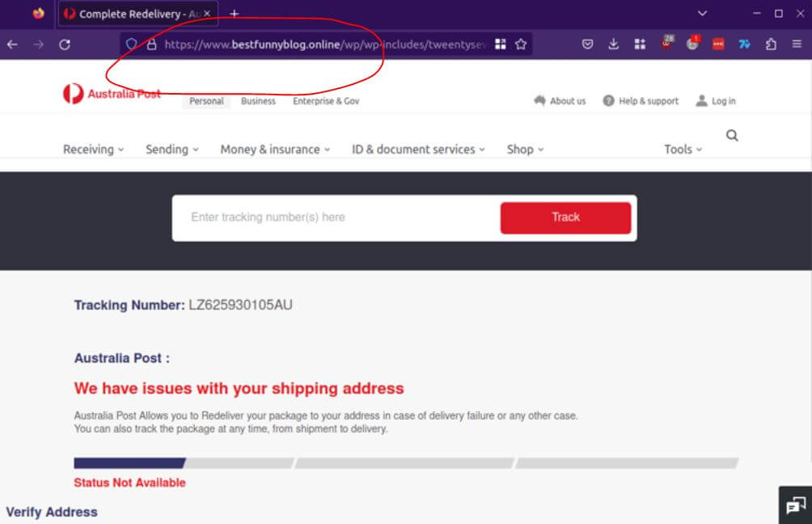Open the Firefox downloads panel
This screenshot has width=812, height=524.
[x=613, y=44]
